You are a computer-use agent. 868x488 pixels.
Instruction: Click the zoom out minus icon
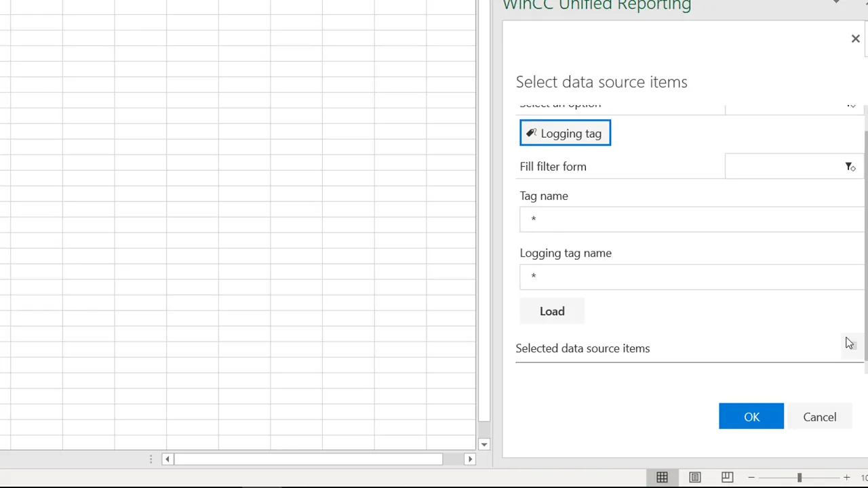pos(751,478)
